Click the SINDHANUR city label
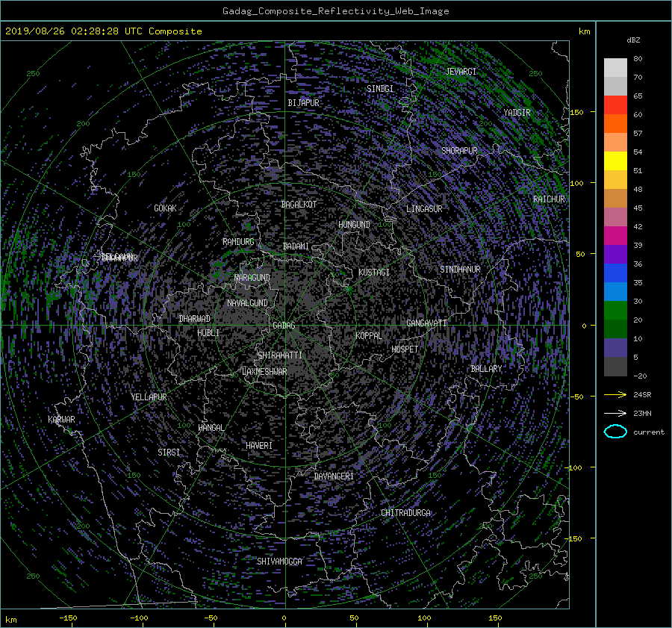The height and width of the screenshot is (628, 672). [460, 270]
